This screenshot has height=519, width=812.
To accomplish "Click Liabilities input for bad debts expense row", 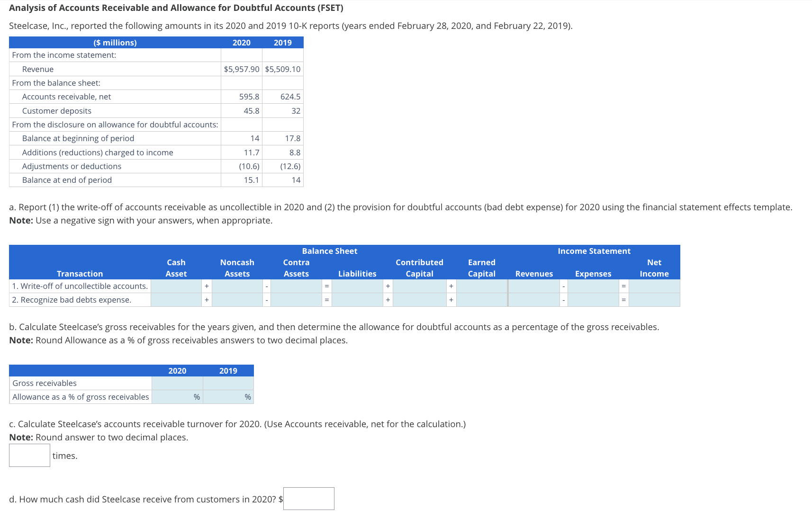I will pyautogui.click(x=358, y=300).
